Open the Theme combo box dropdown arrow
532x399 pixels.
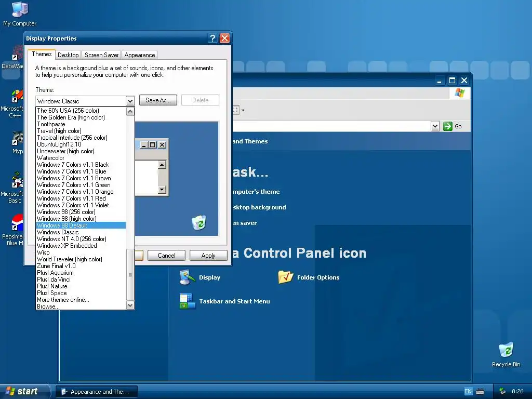click(x=130, y=101)
